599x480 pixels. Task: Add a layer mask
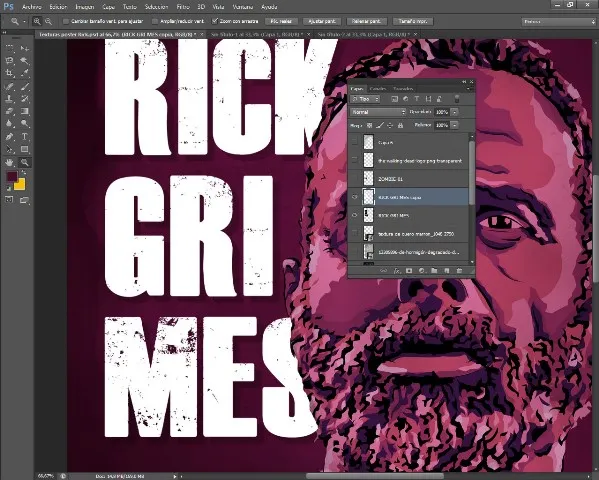coord(409,271)
